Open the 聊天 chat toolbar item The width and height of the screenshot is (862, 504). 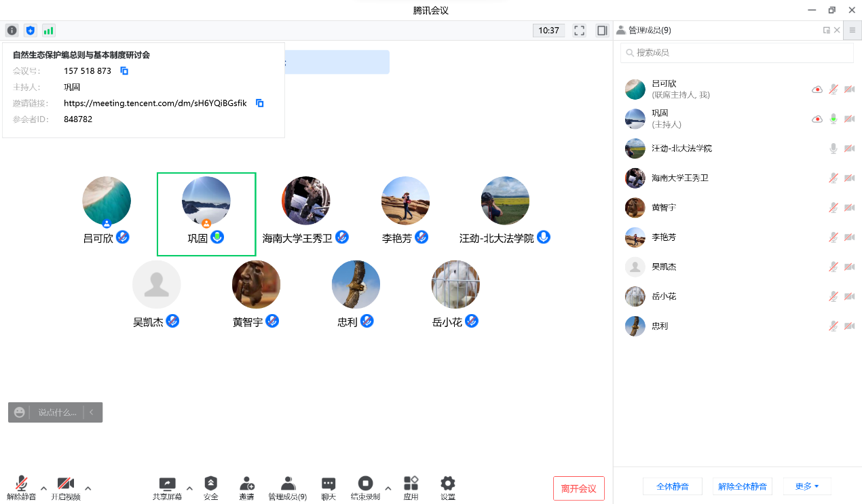(x=329, y=488)
